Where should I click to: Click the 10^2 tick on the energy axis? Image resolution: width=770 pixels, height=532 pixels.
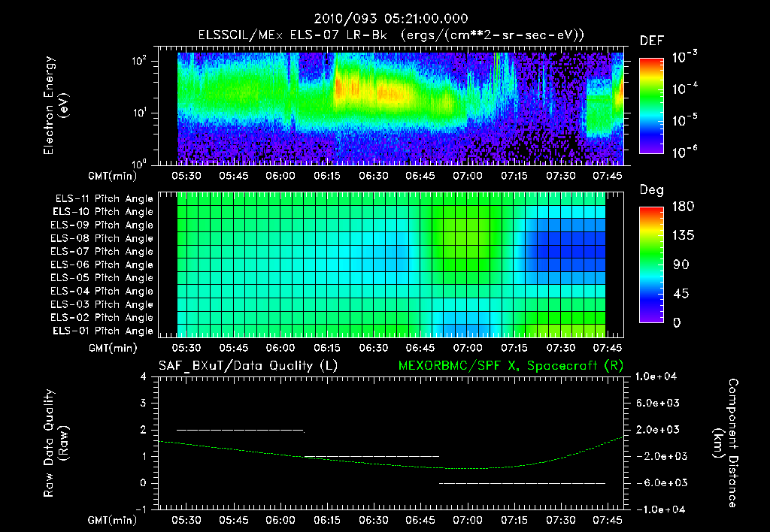tap(139, 60)
